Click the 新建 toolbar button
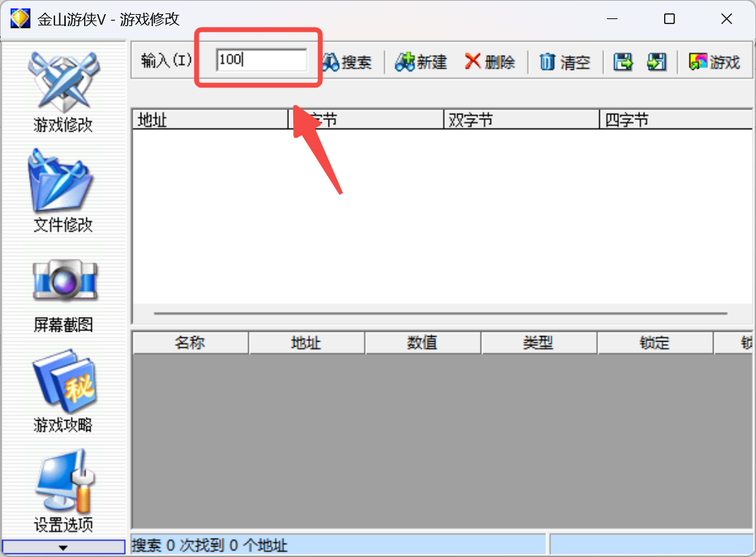 pyautogui.click(x=421, y=62)
